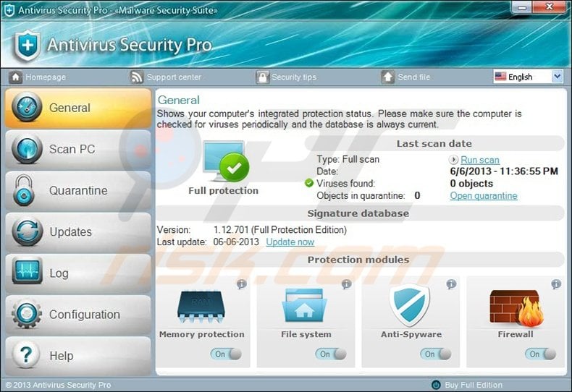Click info icon on Anti-Spyware card
The height and width of the screenshot is (392, 572).
(451, 284)
